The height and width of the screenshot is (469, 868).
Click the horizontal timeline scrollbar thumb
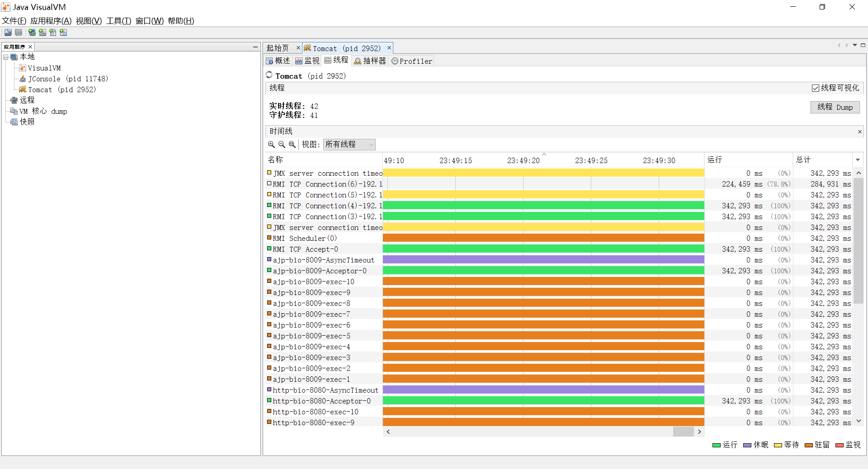(x=683, y=432)
